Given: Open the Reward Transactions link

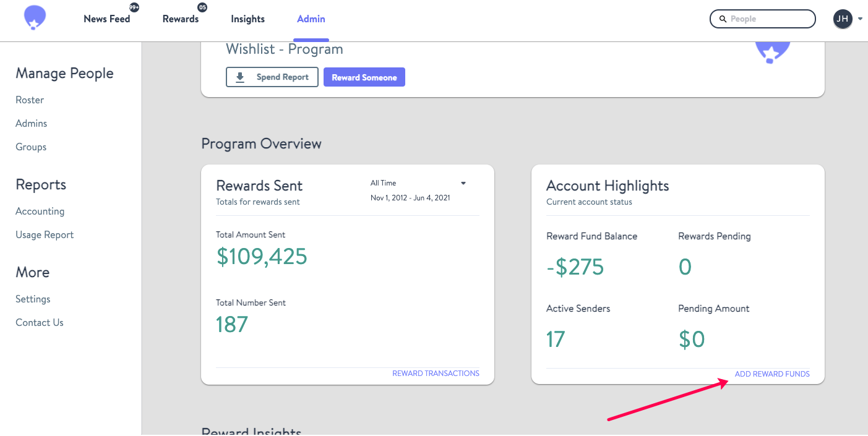Looking at the screenshot, I should [x=436, y=374].
